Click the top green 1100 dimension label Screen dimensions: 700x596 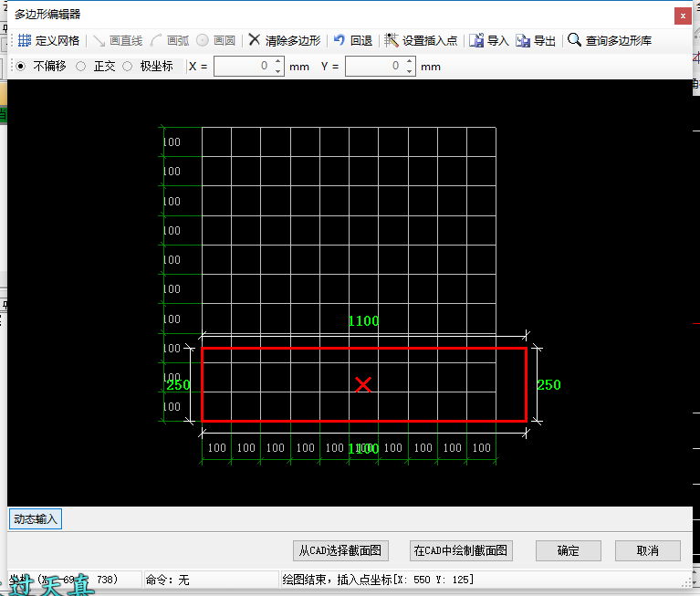363,321
